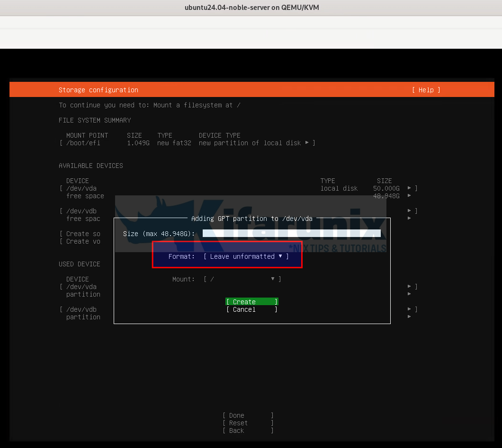Screen dimensions: 502x448
Task: Select /dev/vda in Available Devices
Action: (81, 188)
